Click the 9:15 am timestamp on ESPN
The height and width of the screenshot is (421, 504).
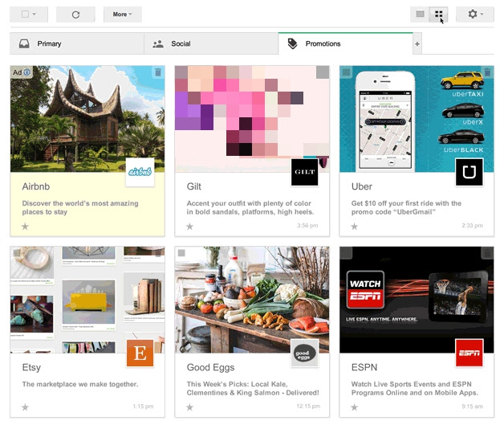tap(472, 407)
